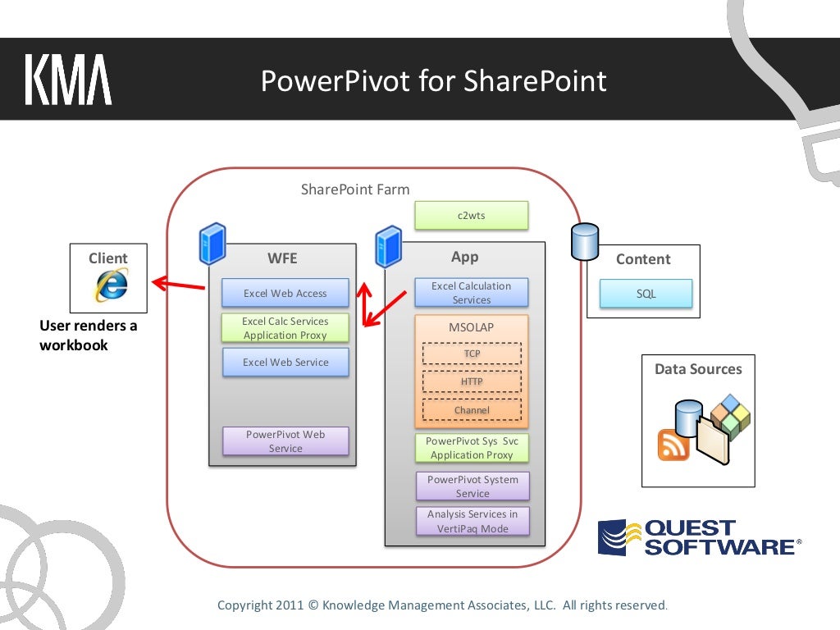Click the multicolored cube icon in Data Sources
This screenshot has width=840, height=630.
coord(732,416)
